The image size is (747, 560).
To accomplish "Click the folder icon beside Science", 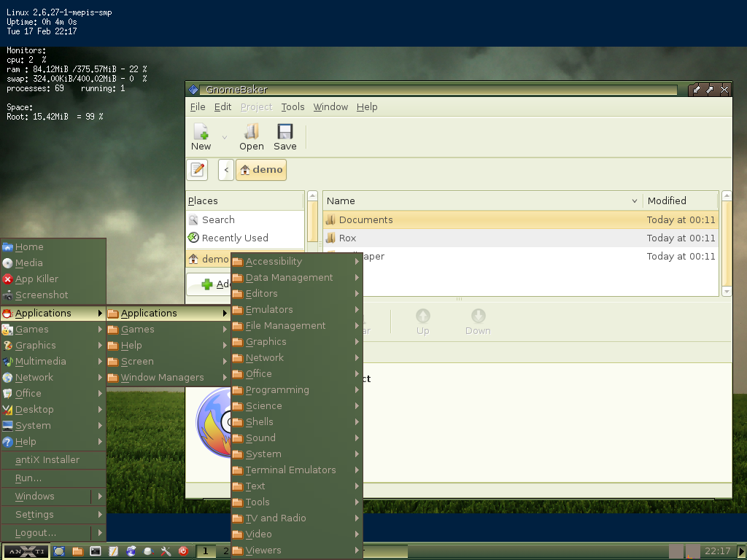I will pos(238,406).
